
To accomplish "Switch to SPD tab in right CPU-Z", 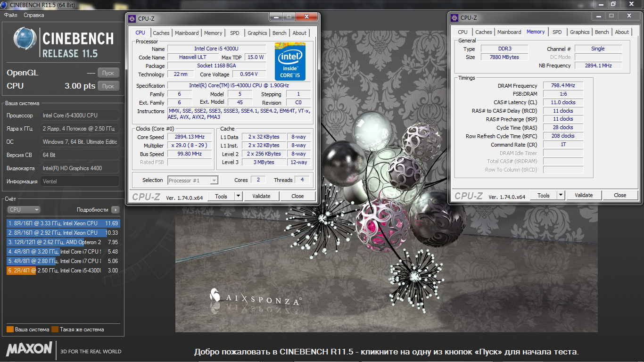I will tap(557, 32).
